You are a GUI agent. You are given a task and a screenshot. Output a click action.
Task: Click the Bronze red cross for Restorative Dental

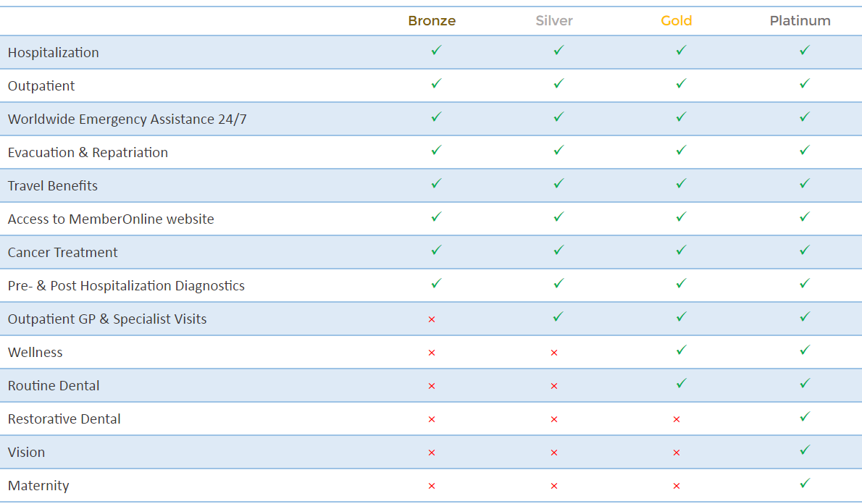click(432, 419)
